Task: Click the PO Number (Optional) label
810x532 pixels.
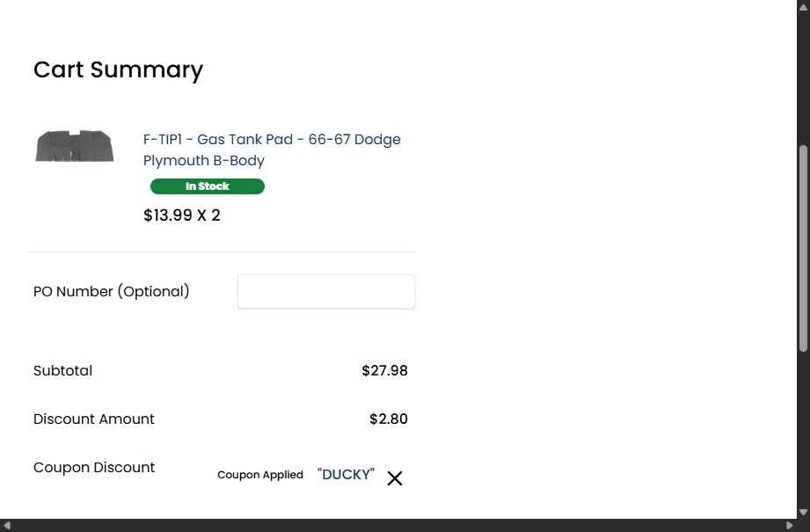Action: 112,292
